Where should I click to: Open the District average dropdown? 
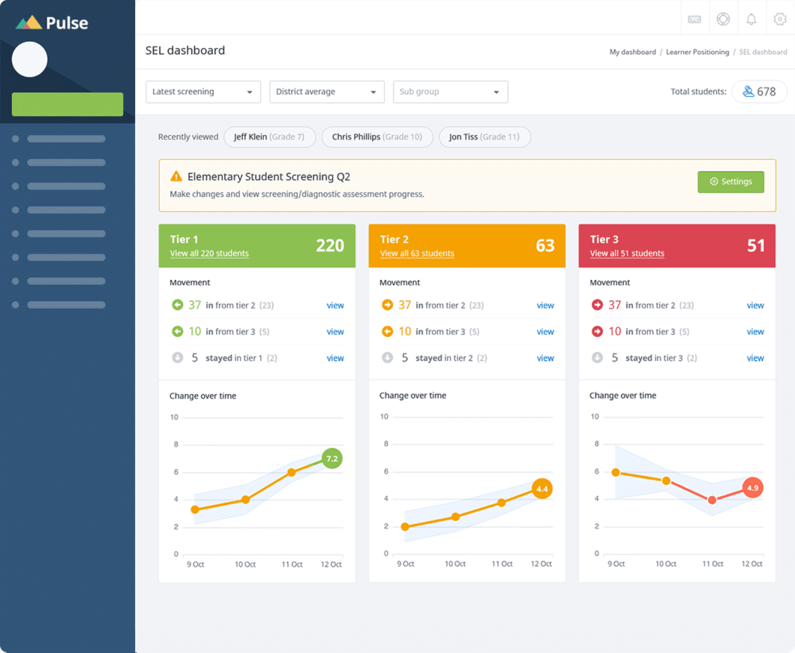(x=327, y=92)
